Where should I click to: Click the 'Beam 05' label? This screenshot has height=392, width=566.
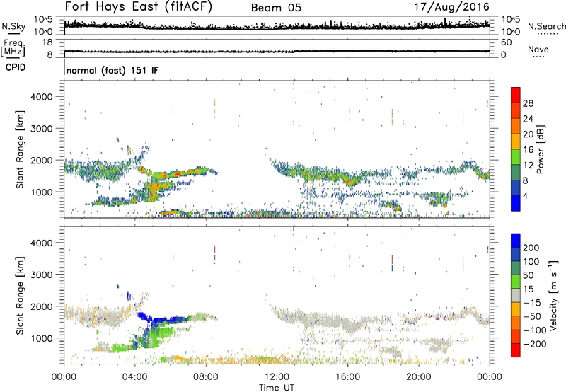(276, 8)
